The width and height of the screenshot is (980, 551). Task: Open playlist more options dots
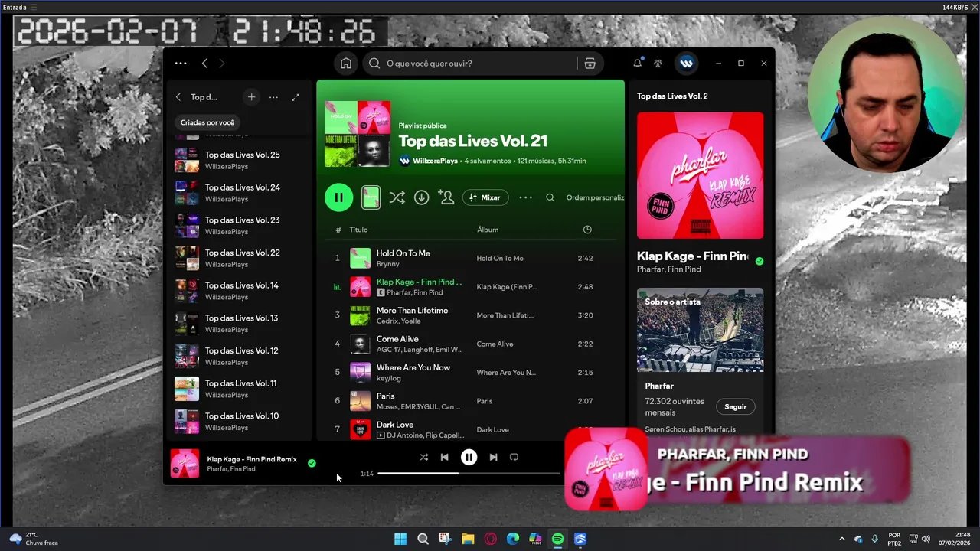pos(525,197)
